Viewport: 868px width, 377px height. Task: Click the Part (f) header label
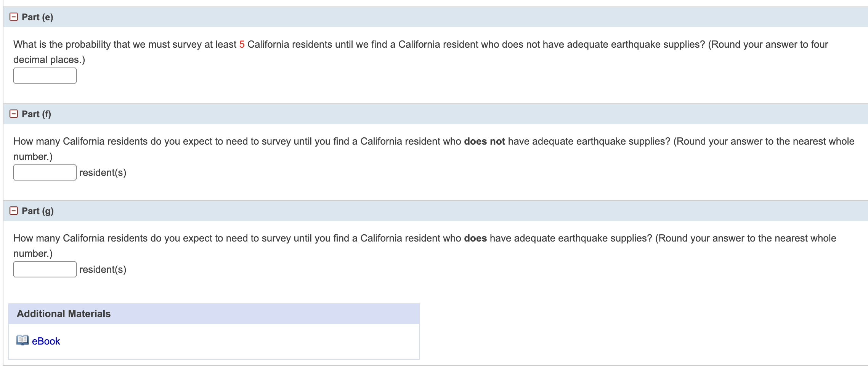pos(36,114)
